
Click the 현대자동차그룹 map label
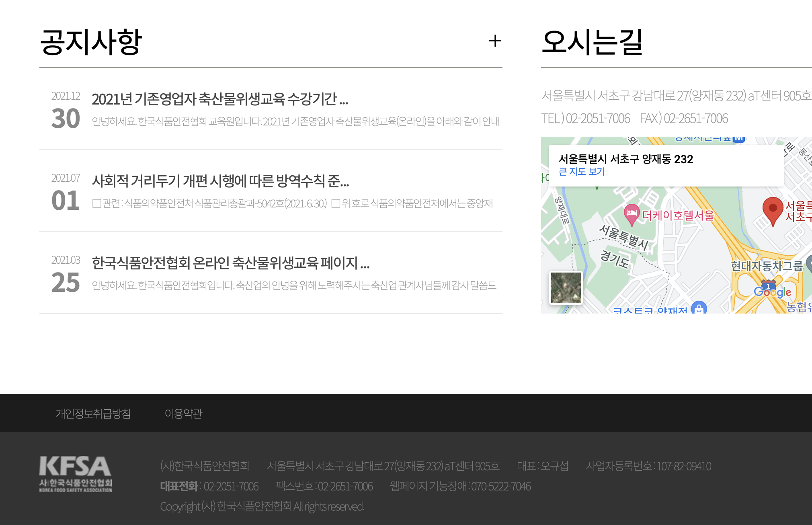pos(766,266)
